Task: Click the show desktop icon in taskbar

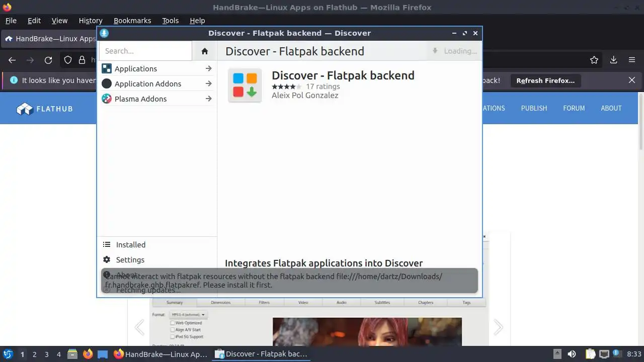Action: 103,354
